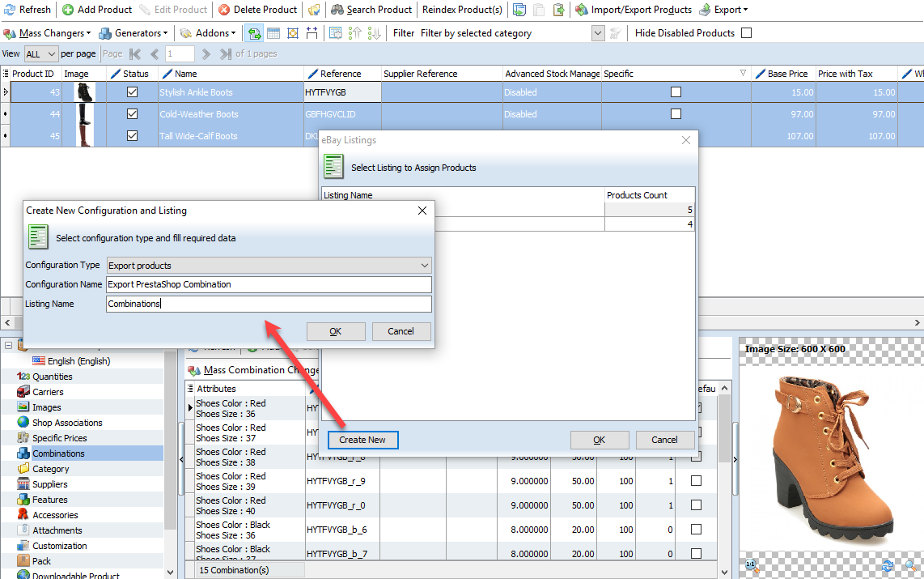Open Search Product binoculars icon
The image size is (924, 579).
(337, 10)
